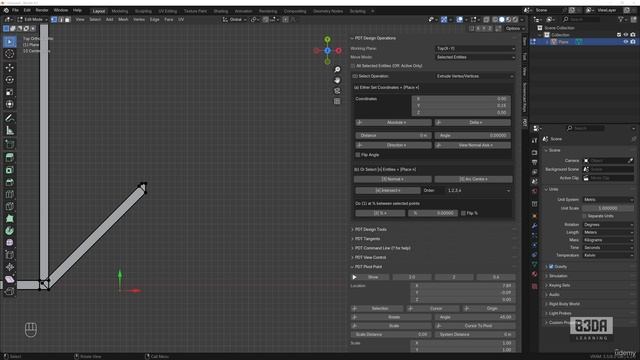Click the pan view hand icon

337,80
